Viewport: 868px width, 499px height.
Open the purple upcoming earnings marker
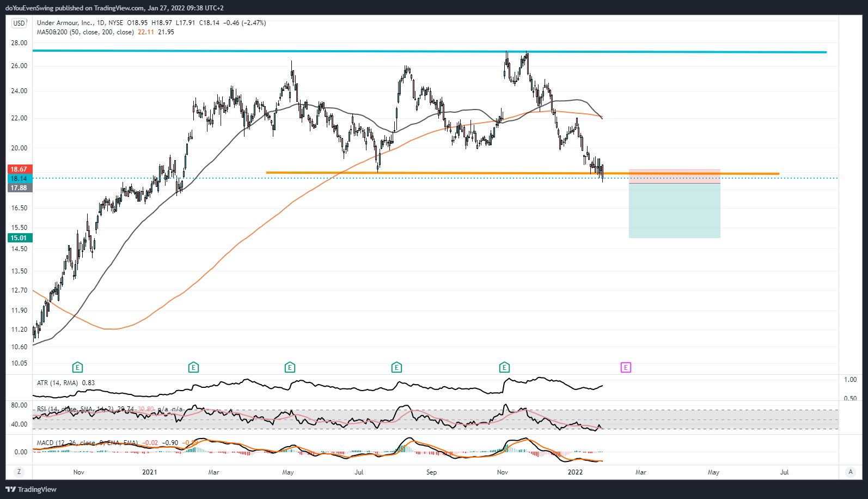point(626,368)
